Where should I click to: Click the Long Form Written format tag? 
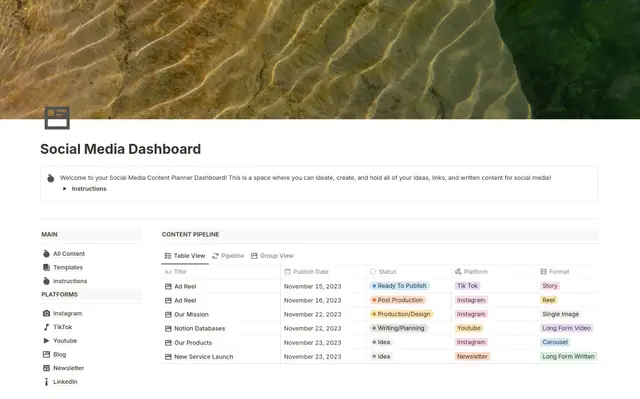coord(568,357)
